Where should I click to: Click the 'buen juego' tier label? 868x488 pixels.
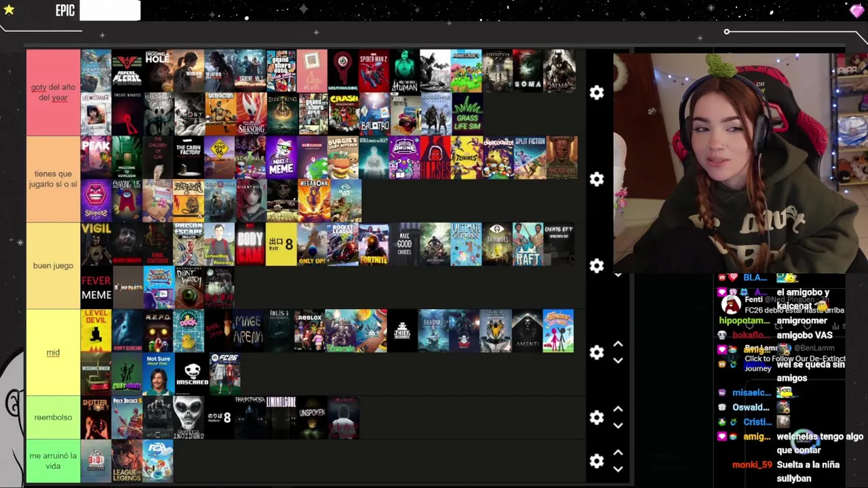(x=53, y=266)
